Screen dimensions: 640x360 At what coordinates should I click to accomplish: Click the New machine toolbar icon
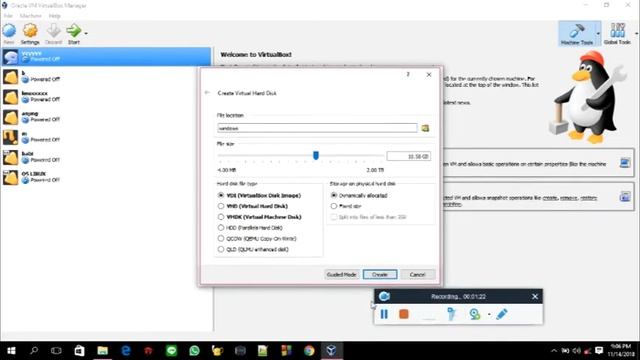[9, 31]
